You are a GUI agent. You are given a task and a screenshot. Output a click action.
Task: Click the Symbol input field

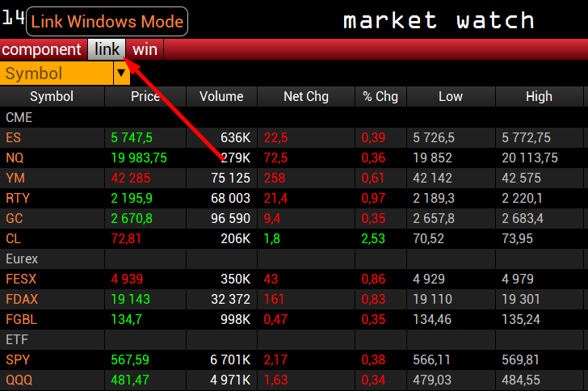coord(57,74)
